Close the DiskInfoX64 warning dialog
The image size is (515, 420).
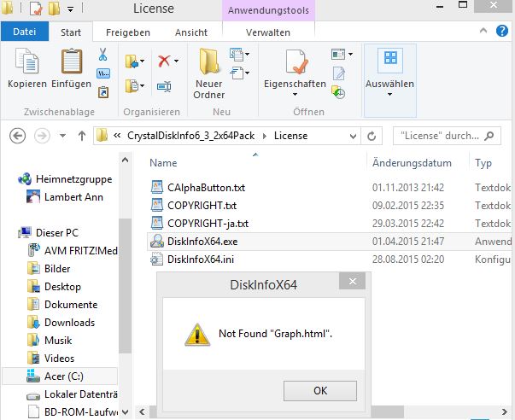point(353,281)
